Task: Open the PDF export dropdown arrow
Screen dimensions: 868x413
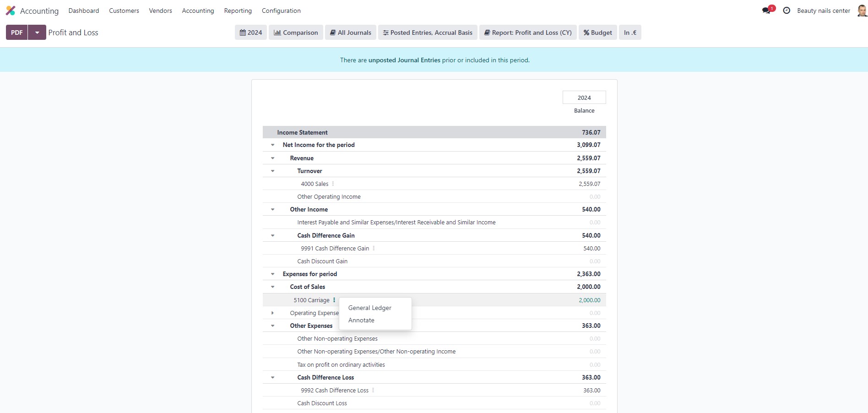Action: 37,33
